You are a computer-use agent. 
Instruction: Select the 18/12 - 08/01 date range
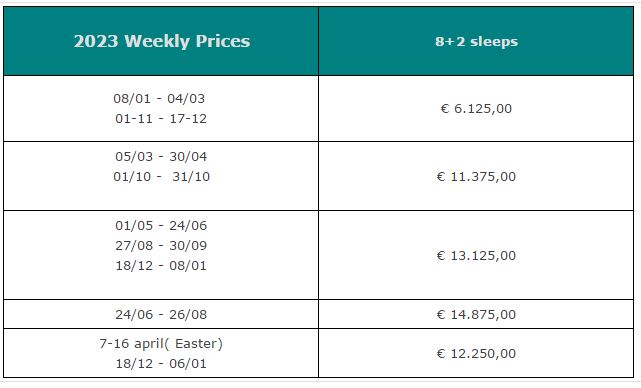coord(161,266)
